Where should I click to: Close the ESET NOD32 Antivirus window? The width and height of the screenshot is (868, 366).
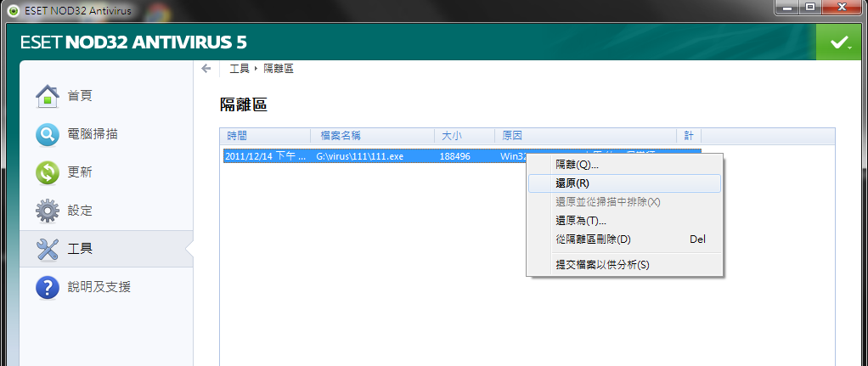coord(840,7)
